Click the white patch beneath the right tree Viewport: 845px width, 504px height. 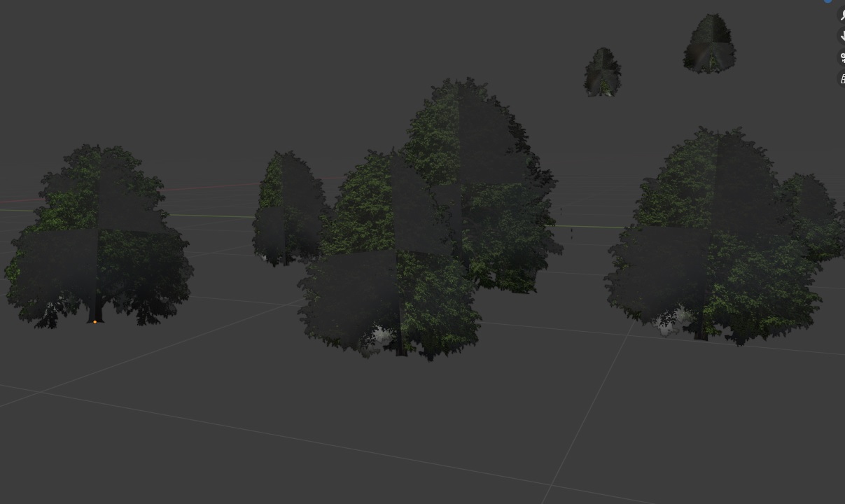[669, 323]
